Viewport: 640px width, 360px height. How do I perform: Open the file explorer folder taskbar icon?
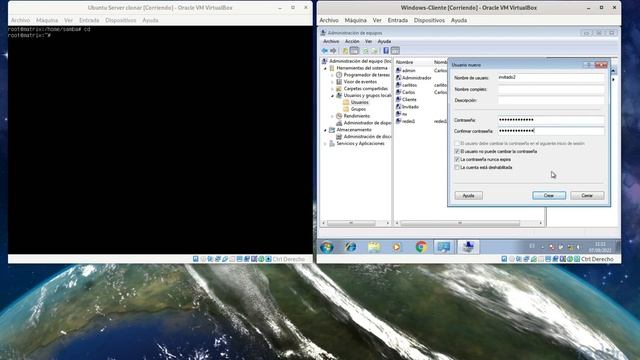coord(374,247)
